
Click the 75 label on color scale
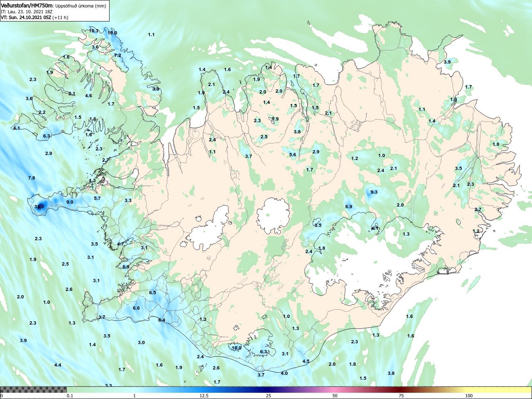(x=401, y=396)
